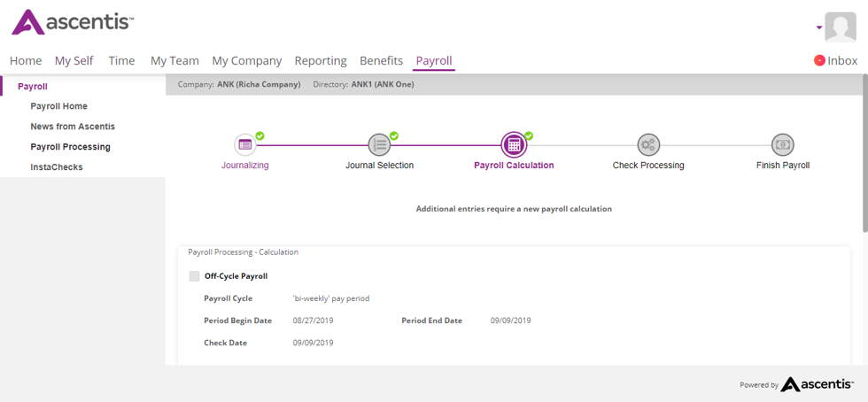Click the Ascentis logo at top left
The image size is (868, 402).
73,23
